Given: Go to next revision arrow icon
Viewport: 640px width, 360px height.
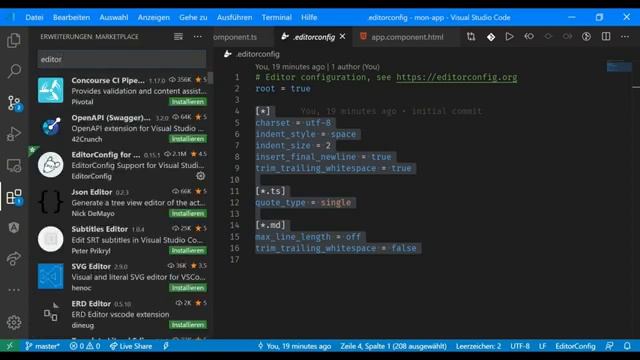Looking at the screenshot, I should [x=567, y=36].
